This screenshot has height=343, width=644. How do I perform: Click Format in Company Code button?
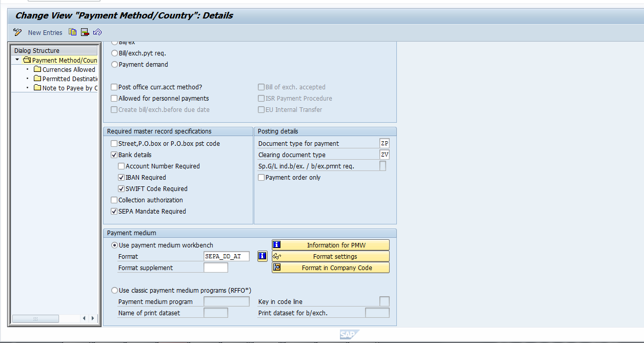coord(331,268)
